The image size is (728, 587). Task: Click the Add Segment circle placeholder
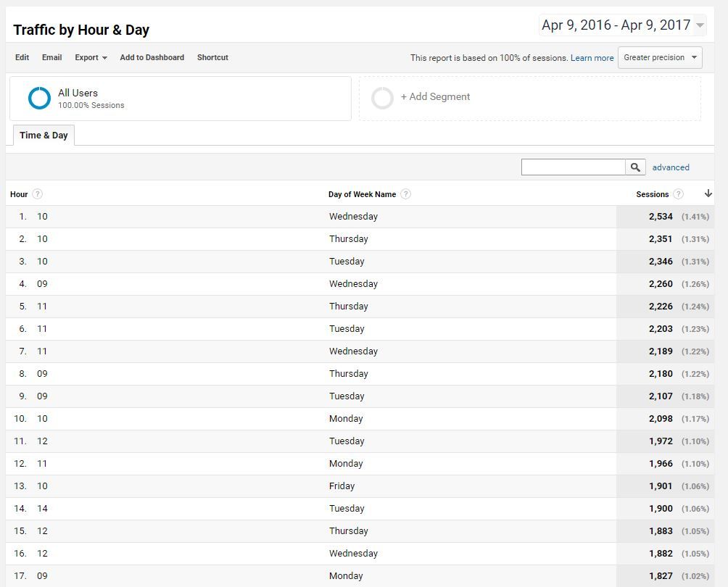pyautogui.click(x=382, y=98)
